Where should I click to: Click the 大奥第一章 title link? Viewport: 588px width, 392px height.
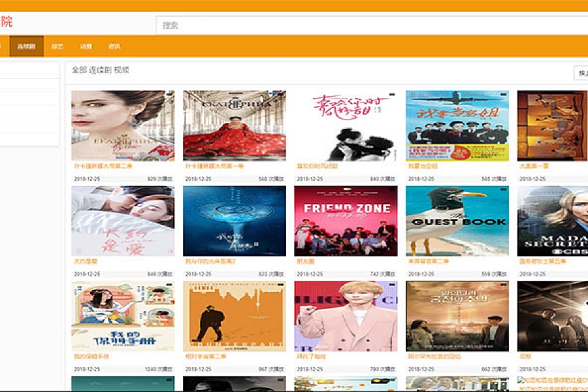[534, 166]
